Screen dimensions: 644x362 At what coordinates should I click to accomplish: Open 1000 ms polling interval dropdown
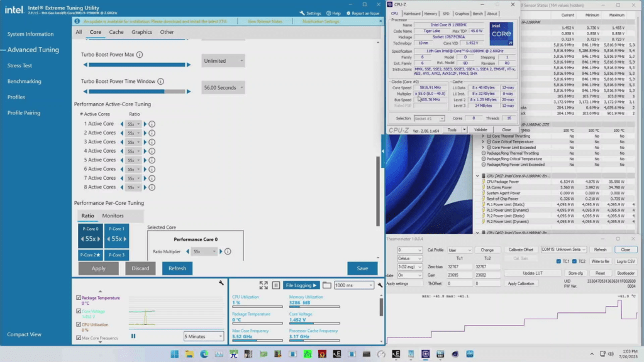(x=353, y=285)
